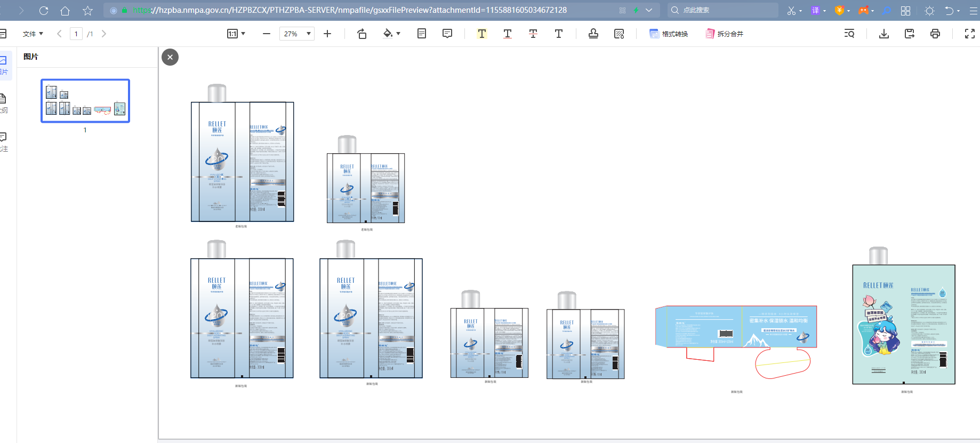Click the stamp tool icon
The width and height of the screenshot is (980, 443).
click(x=593, y=34)
